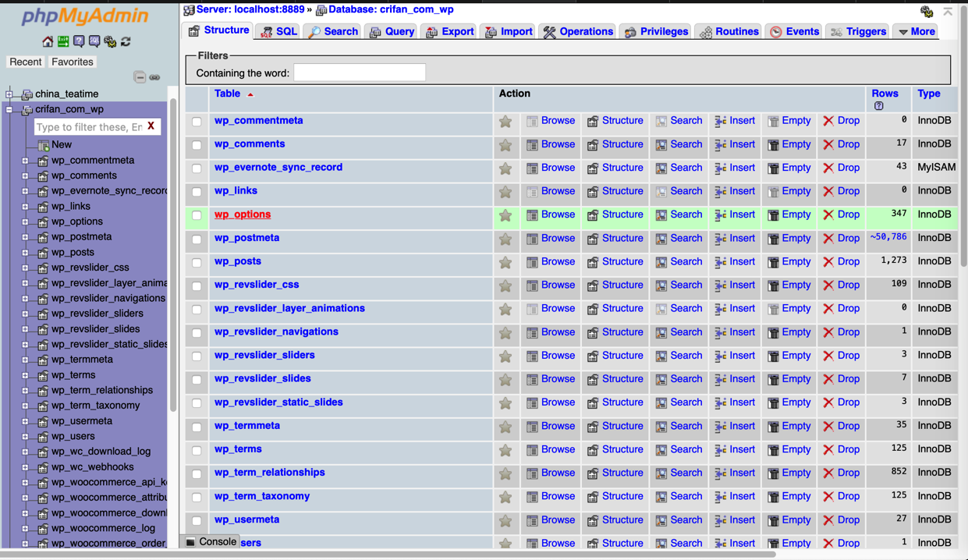Check the wp_commentmeta table checkbox
This screenshot has width=968, height=560.
click(197, 122)
